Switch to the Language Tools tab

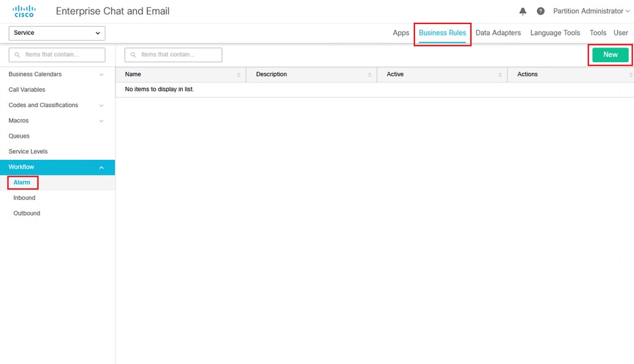click(x=555, y=33)
